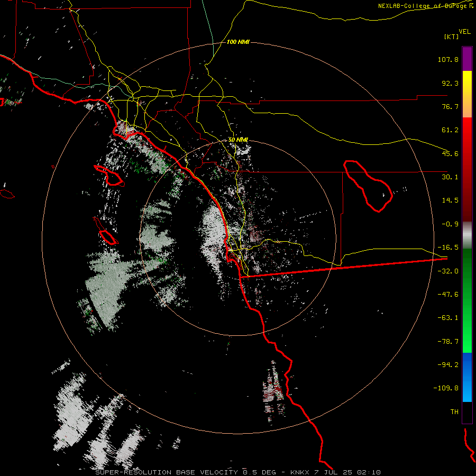Click the -94.2 scale value
476x476 pixels.
point(448,364)
